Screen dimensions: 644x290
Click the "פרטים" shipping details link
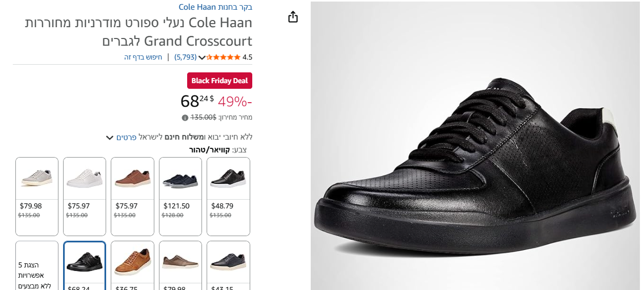point(126,137)
